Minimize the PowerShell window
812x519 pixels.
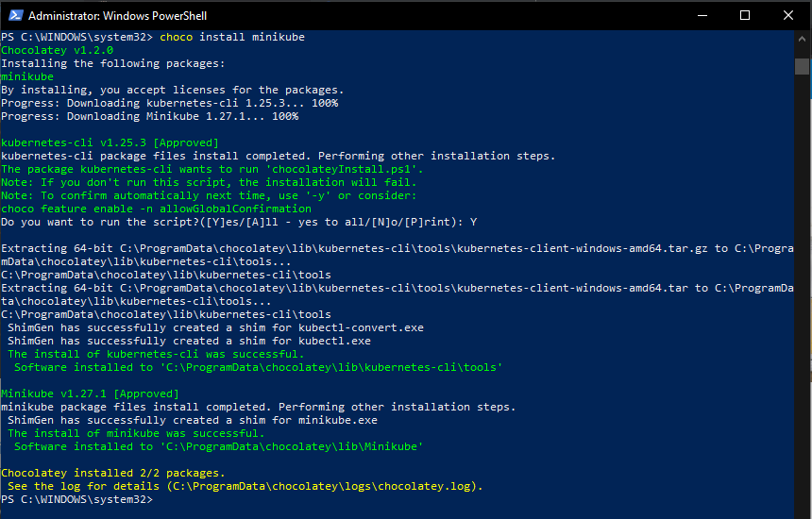702,15
